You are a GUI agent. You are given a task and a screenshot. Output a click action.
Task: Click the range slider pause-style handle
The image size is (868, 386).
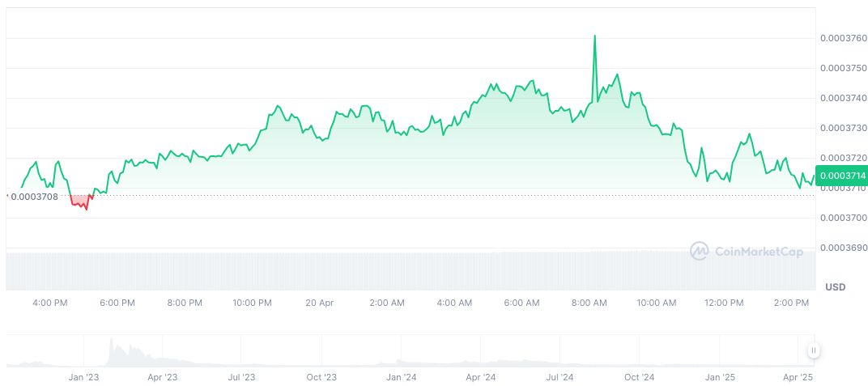[x=813, y=350]
